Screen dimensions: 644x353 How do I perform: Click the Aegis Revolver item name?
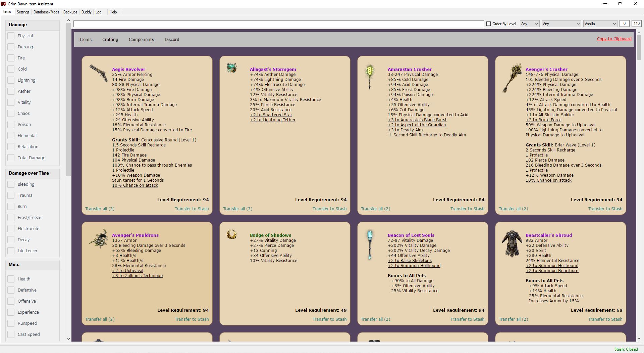[x=128, y=69]
